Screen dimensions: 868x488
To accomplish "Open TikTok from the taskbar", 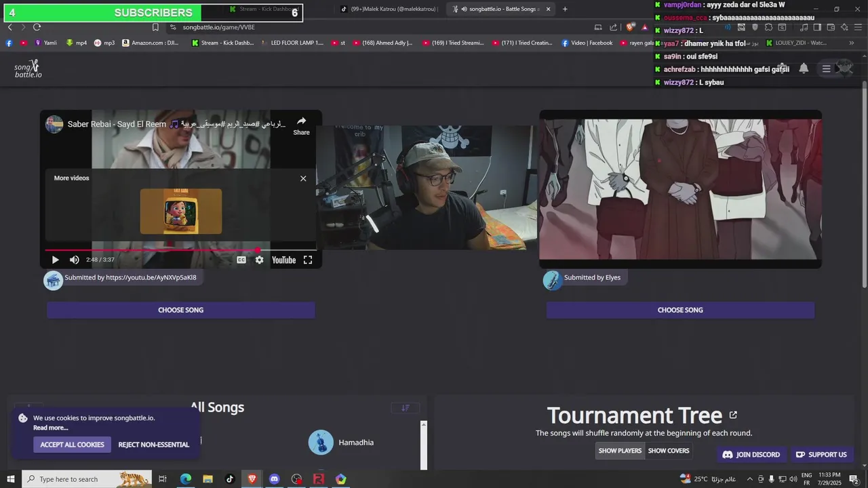I will click(230, 479).
